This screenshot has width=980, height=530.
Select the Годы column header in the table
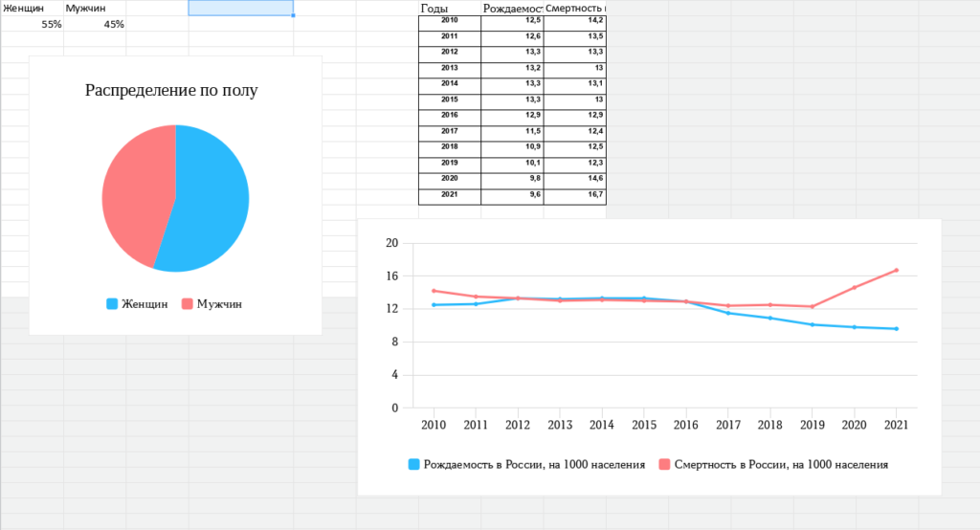[450, 8]
